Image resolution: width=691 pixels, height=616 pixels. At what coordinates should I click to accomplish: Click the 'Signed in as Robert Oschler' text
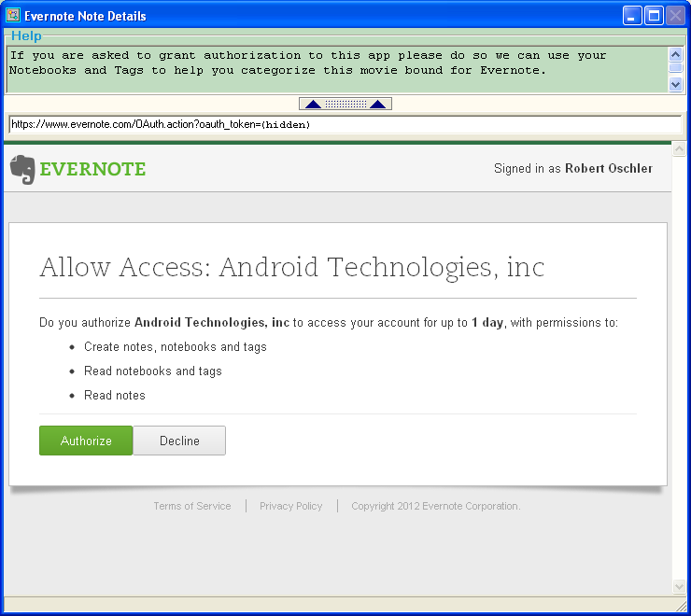(573, 168)
